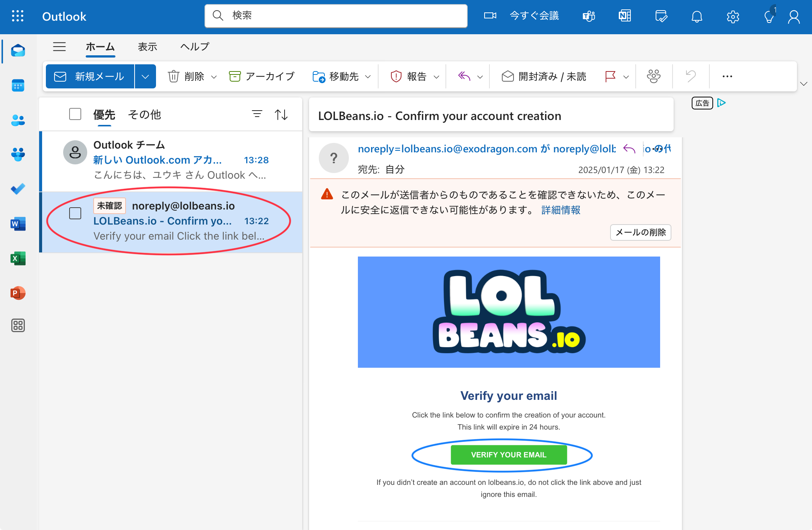Expand the Move to dropdown chevron
The height and width of the screenshot is (530, 812).
[x=368, y=77]
